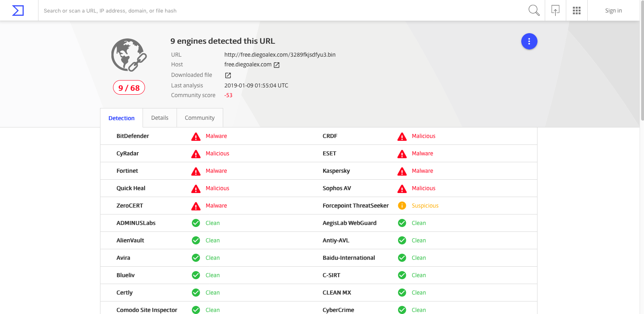644x314 pixels.
Task: Switch to the Details tab
Action: pos(160,118)
